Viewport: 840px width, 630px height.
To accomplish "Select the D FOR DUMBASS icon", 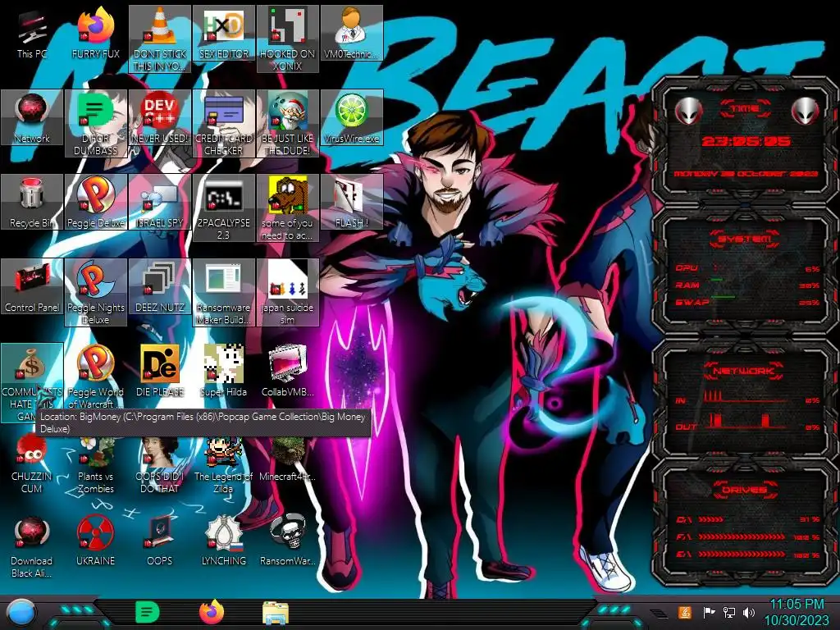I will (96, 123).
